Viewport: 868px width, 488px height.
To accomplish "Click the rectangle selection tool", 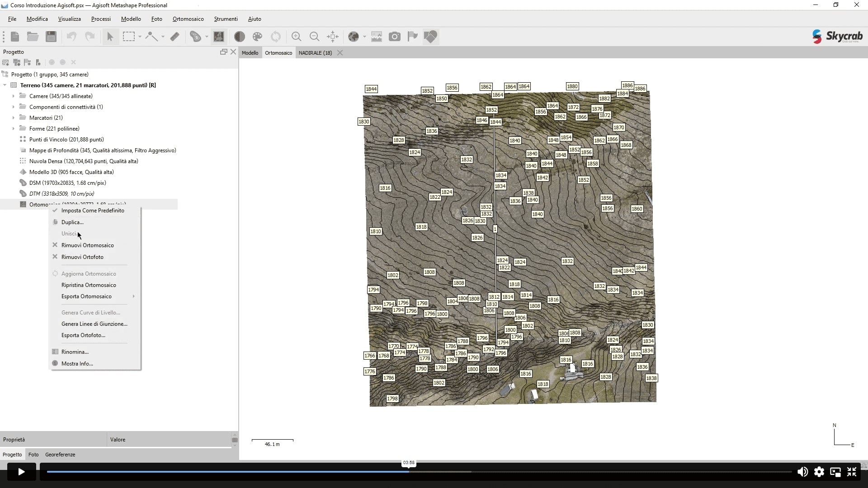I will tap(129, 37).
